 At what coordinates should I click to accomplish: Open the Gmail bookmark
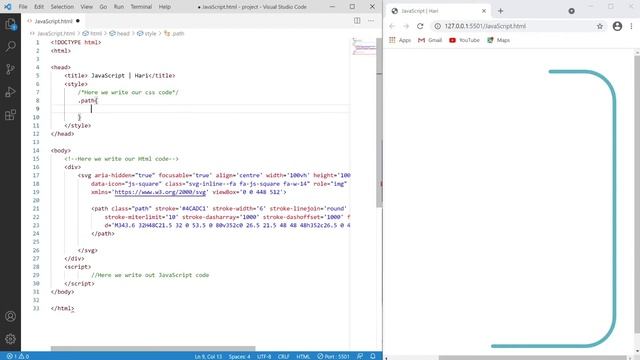click(430, 40)
